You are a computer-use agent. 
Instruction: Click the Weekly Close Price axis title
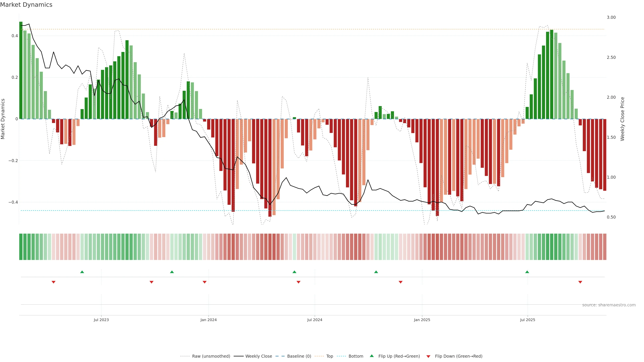(622, 119)
